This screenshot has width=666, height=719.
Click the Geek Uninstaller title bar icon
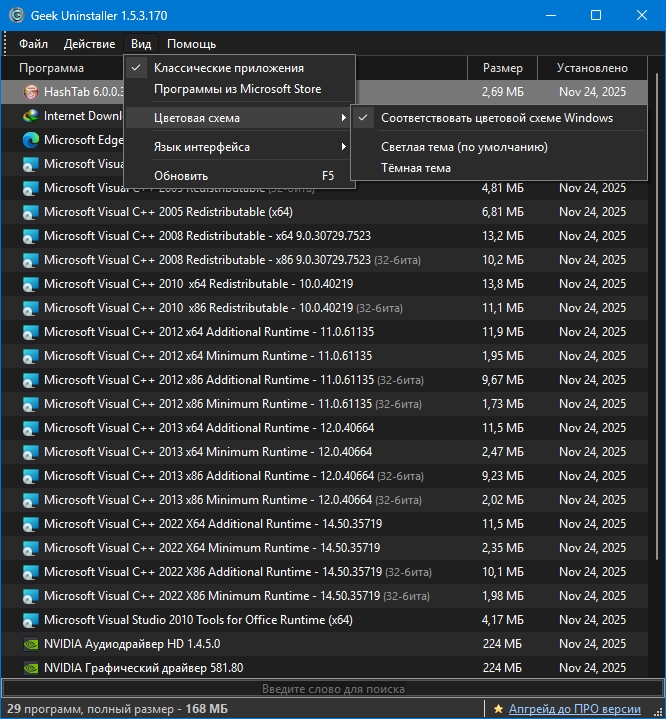15,15
